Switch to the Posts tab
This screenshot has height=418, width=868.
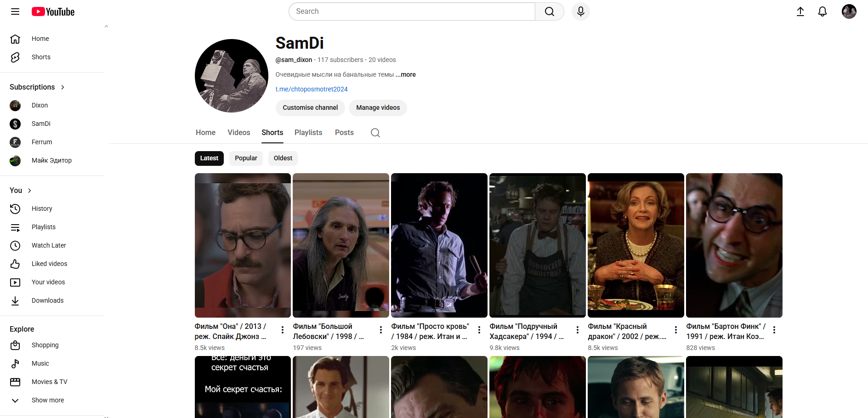[344, 133]
